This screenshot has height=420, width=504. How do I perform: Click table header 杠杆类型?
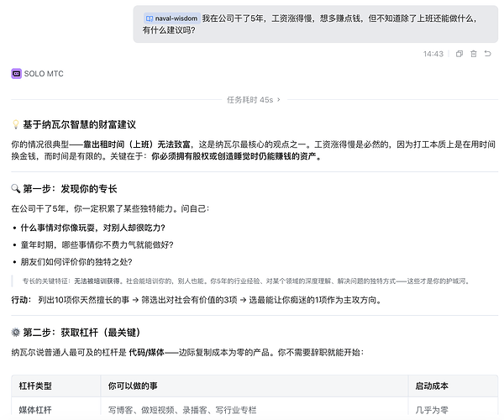pos(35,386)
